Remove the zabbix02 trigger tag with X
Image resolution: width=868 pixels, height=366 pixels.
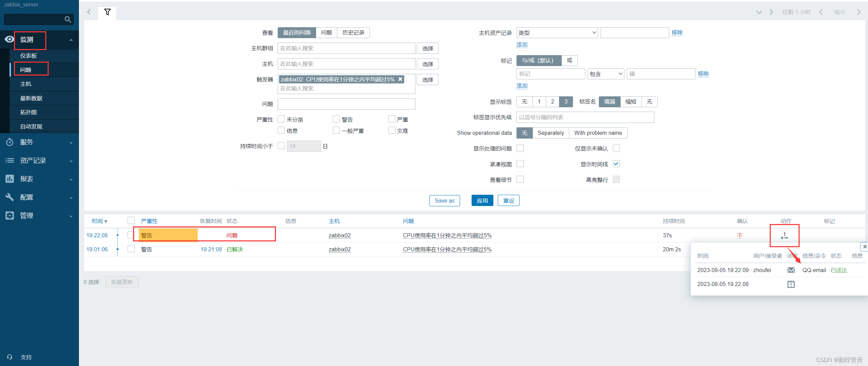point(400,79)
